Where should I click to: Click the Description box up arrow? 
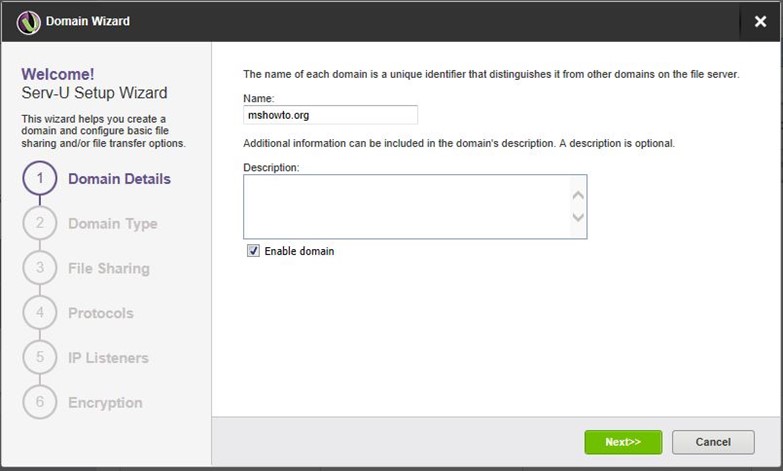578,195
